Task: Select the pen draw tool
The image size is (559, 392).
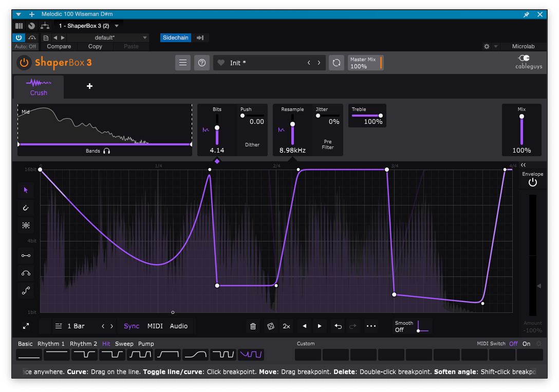Action: (x=26, y=208)
